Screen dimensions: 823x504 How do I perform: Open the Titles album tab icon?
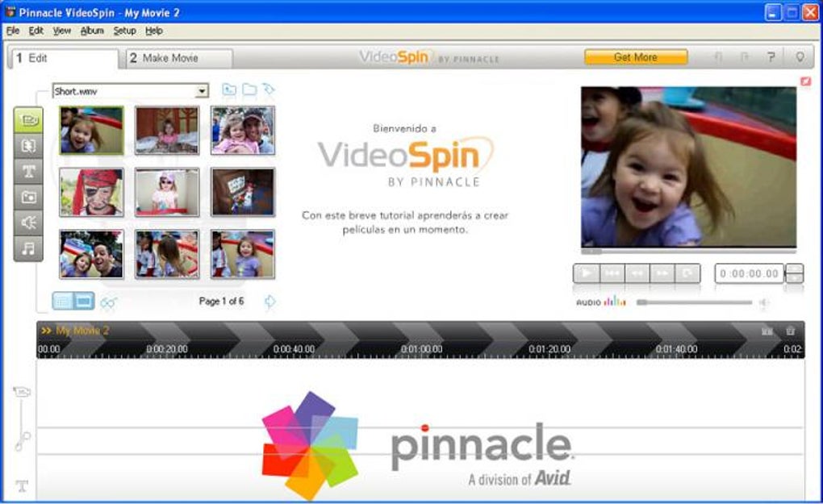click(28, 172)
